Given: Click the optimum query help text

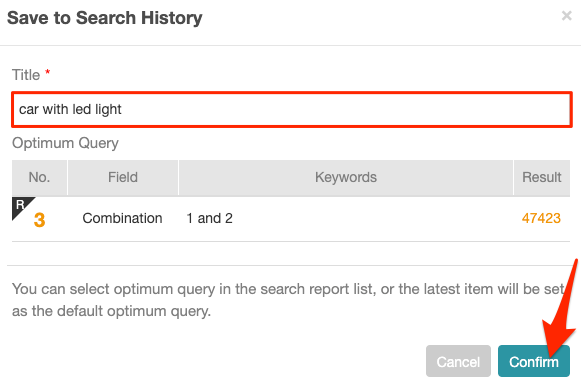Looking at the screenshot, I should tap(288, 300).
